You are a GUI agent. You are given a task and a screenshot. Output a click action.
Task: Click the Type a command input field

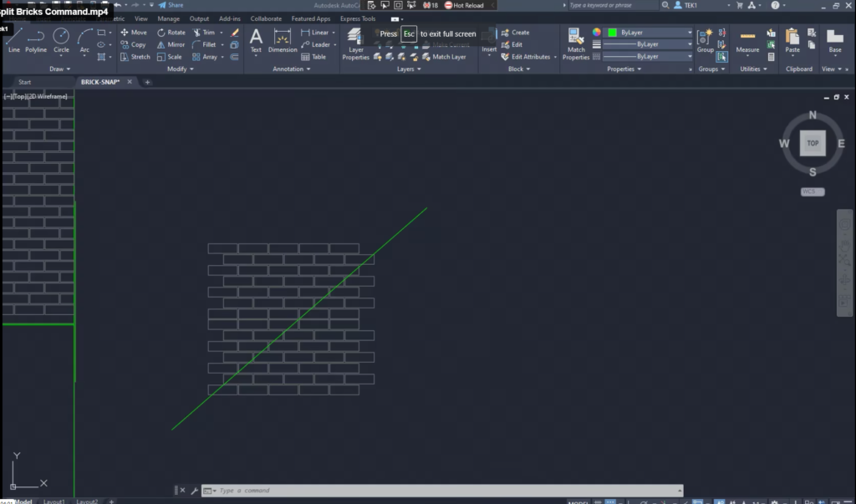(443, 491)
